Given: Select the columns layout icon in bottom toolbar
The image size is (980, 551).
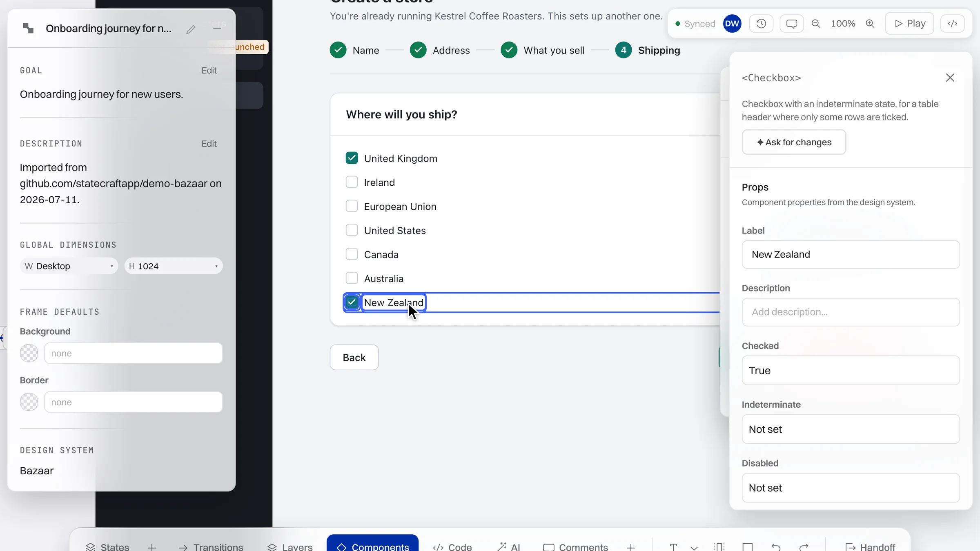Looking at the screenshot, I should [x=719, y=547].
